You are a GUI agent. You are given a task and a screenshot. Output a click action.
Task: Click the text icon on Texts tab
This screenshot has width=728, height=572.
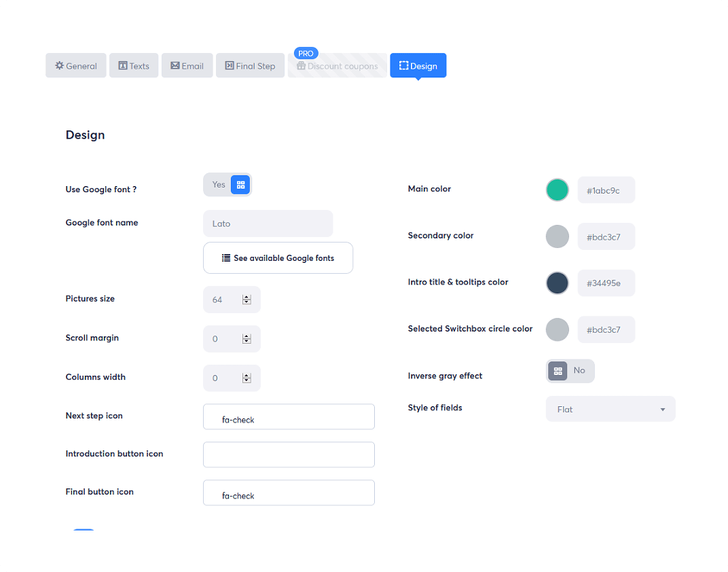coord(122,65)
